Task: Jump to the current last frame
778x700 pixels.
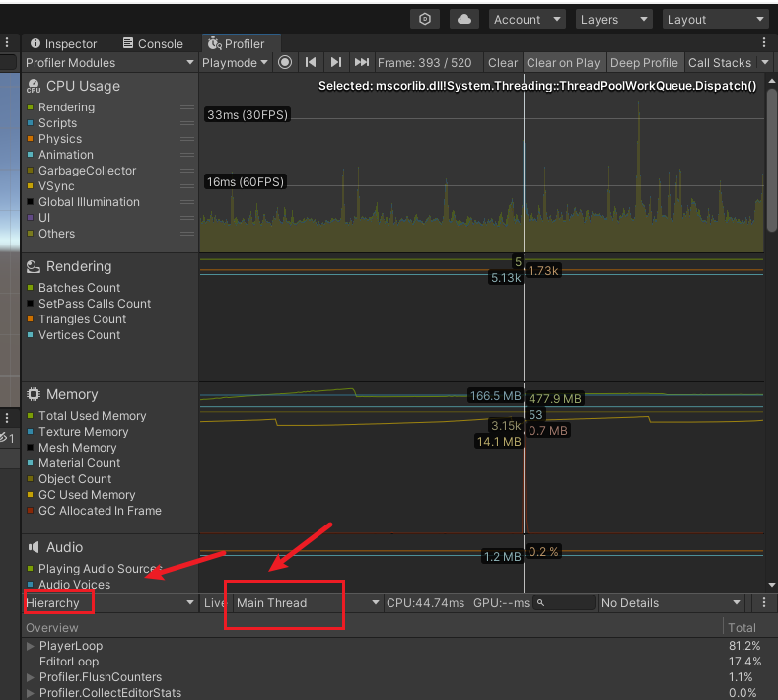Action: point(361,62)
